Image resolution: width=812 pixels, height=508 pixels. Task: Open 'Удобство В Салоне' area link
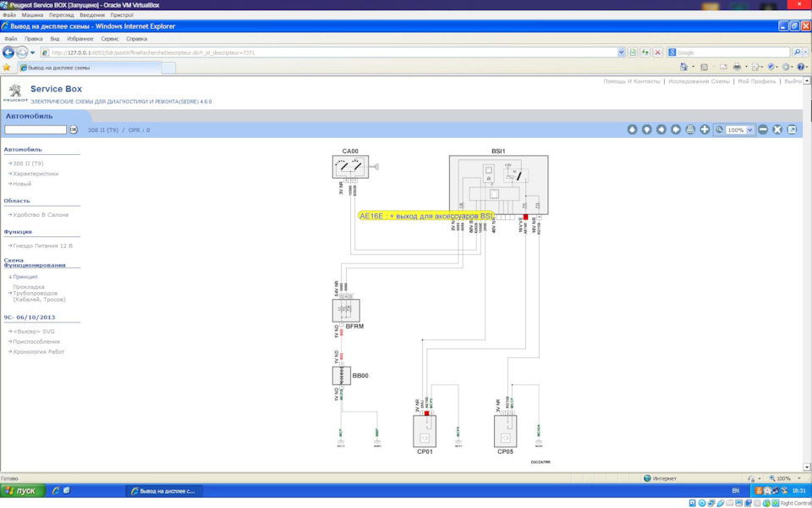point(41,214)
